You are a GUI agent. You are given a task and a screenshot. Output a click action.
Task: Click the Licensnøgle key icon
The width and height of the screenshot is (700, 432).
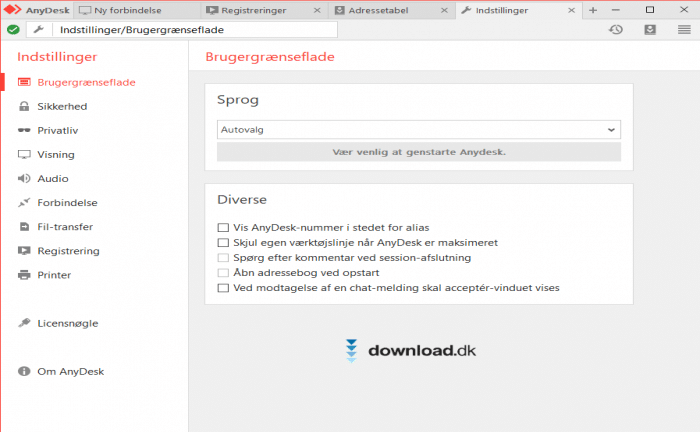pos(24,323)
